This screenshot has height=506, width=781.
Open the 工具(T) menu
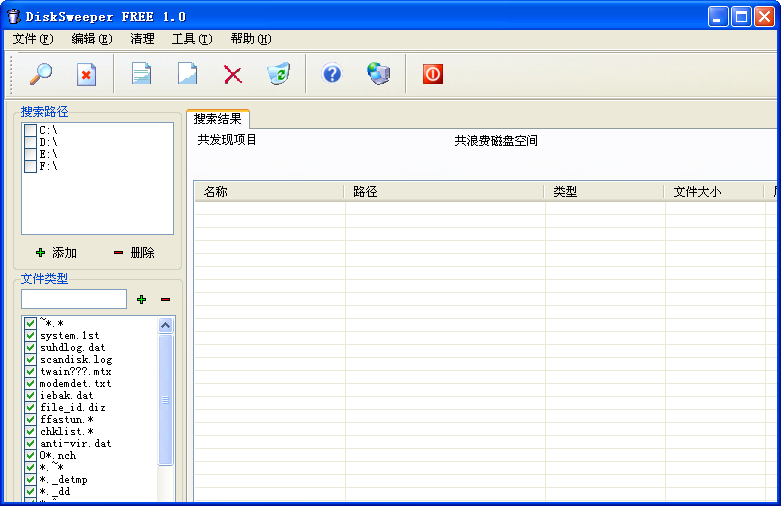[x=191, y=39]
